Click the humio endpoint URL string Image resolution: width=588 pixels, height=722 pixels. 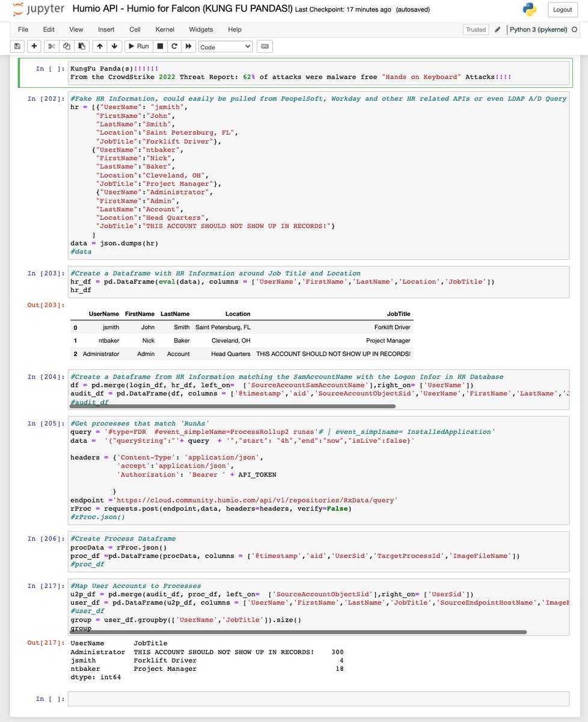pos(256,500)
